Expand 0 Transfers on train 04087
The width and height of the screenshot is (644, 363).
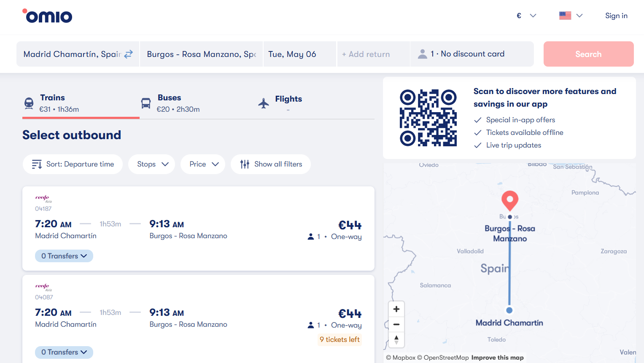(64, 352)
